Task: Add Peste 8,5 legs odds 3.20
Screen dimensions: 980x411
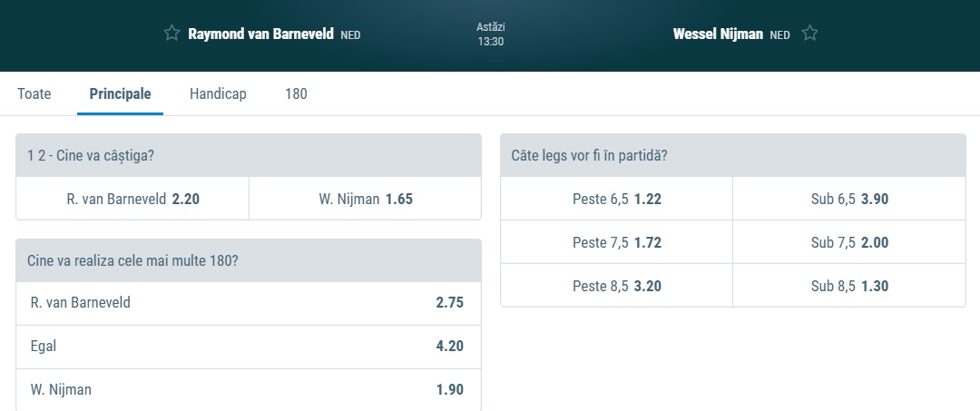Action: (x=616, y=286)
